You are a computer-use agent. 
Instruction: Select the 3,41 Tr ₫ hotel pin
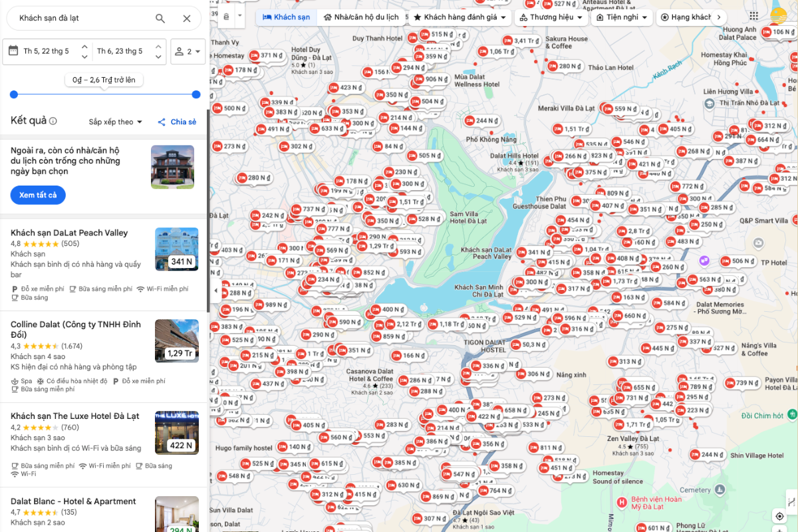521,41
